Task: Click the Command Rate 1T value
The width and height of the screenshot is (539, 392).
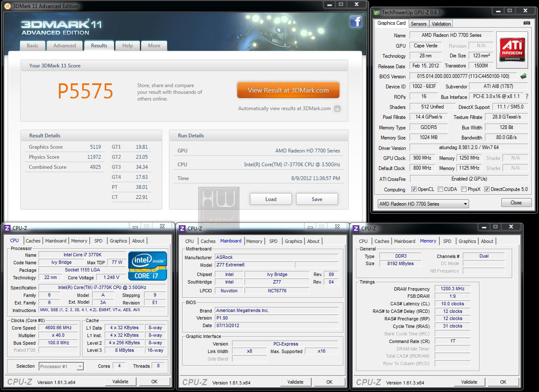Action: 452,341
